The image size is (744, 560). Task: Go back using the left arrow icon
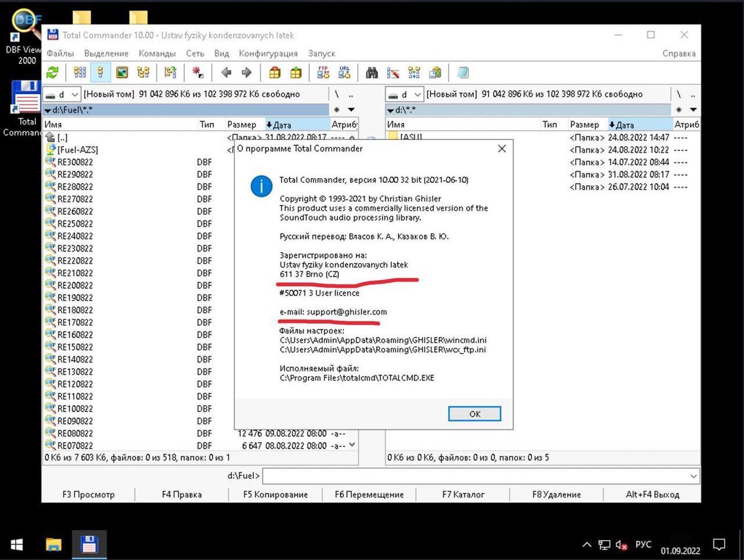point(226,72)
